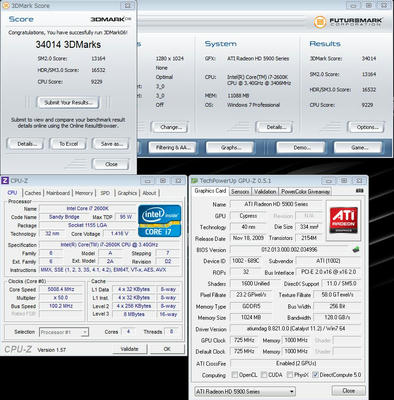Uncheck the DirectCompute 5.0 checkbox
The height and width of the screenshot is (400, 394).
[315, 375]
